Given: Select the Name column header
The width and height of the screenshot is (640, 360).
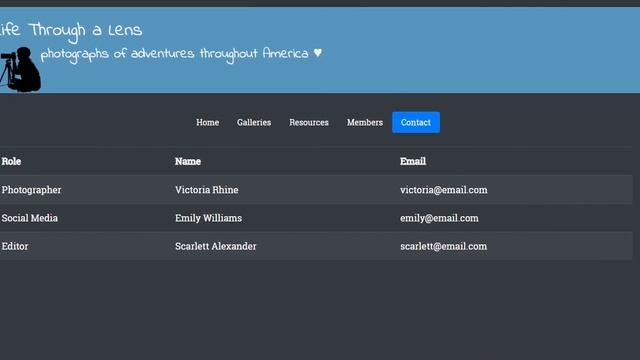Looking at the screenshot, I should 188,161.
